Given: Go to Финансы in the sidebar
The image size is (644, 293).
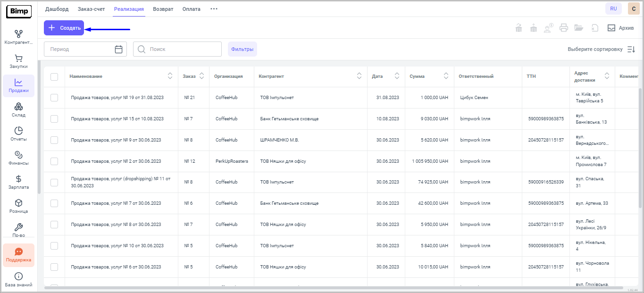Looking at the screenshot, I should [x=18, y=158].
